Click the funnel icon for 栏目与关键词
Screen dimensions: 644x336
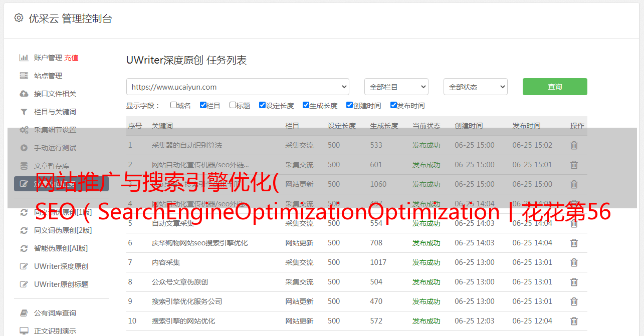pos(24,112)
